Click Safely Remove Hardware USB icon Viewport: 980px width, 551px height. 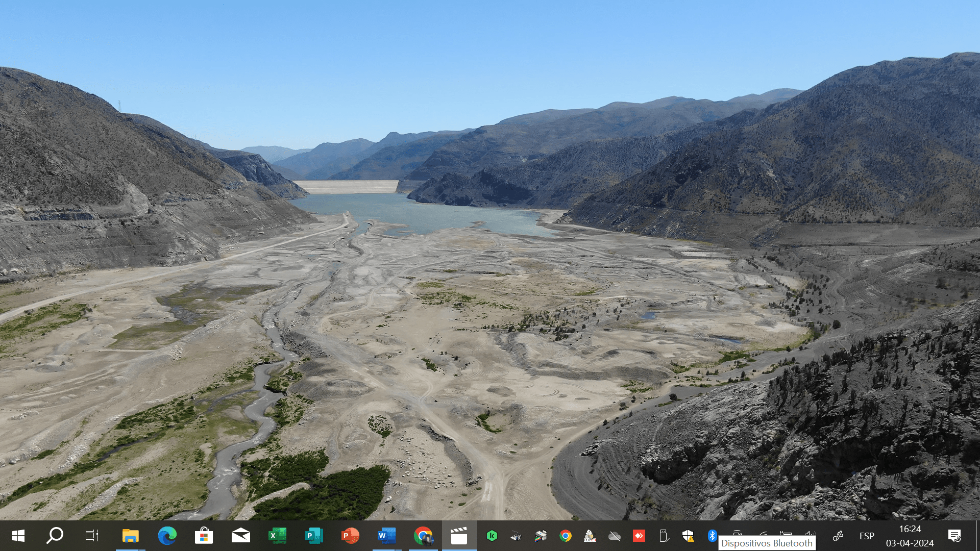pos(664,536)
